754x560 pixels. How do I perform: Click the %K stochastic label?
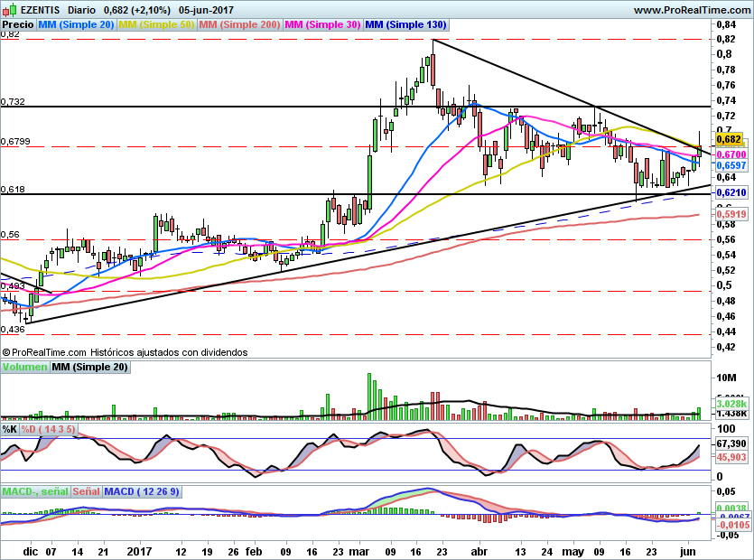coord(10,427)
